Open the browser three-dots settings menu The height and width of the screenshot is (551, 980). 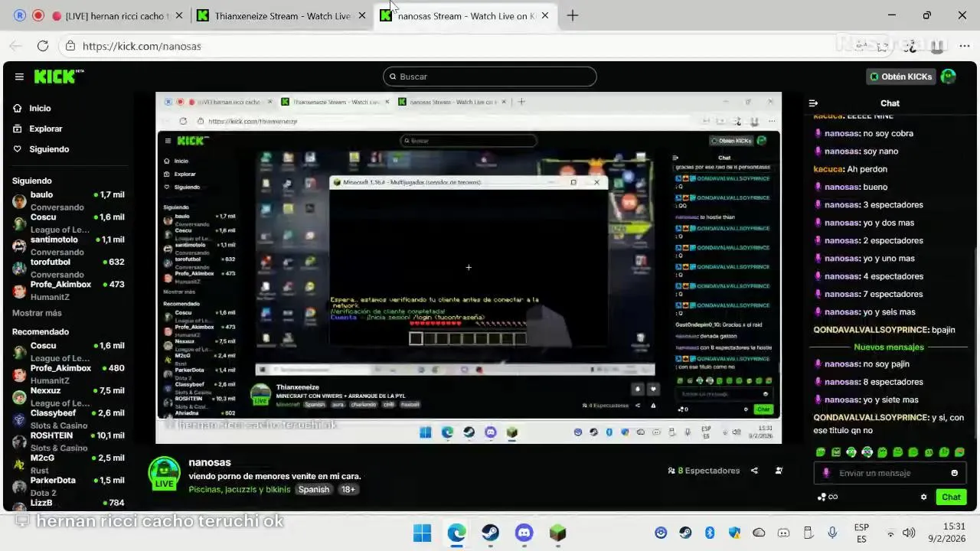pos(964,46)
